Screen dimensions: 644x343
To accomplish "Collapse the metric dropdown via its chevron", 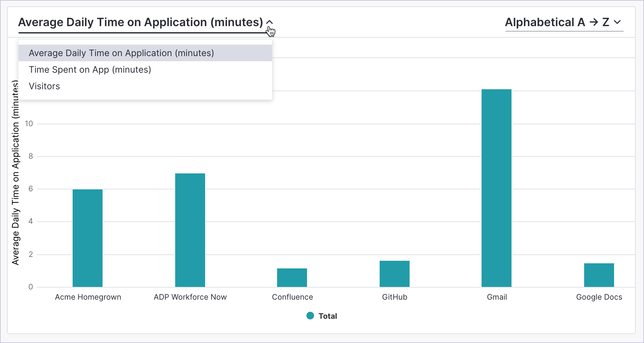I will pyautogui.click(x=269, y=22).
